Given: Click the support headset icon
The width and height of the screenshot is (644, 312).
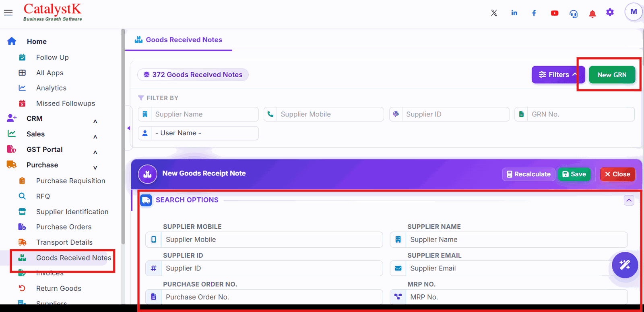Looking at the screenshot, I should tap(574, 14).
